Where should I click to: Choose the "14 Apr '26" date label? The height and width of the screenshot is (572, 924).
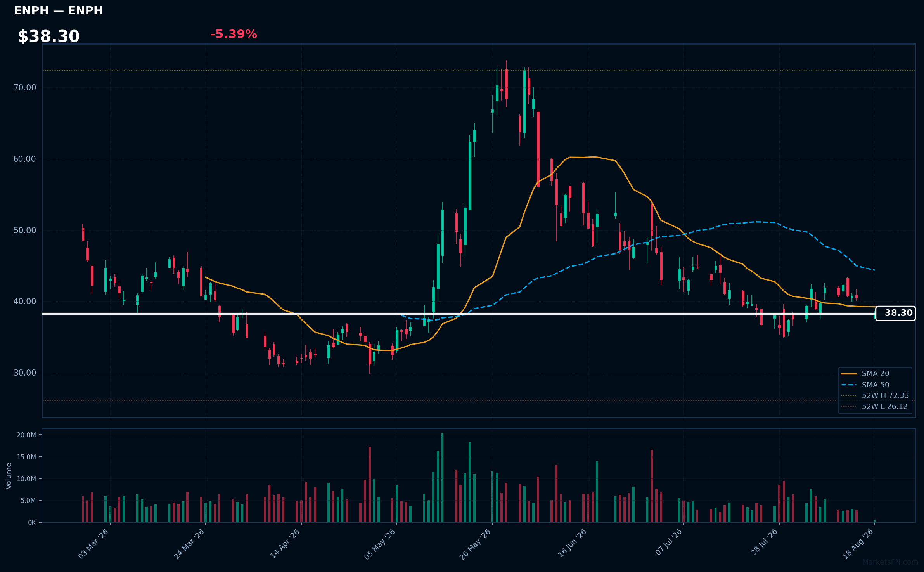285,544
